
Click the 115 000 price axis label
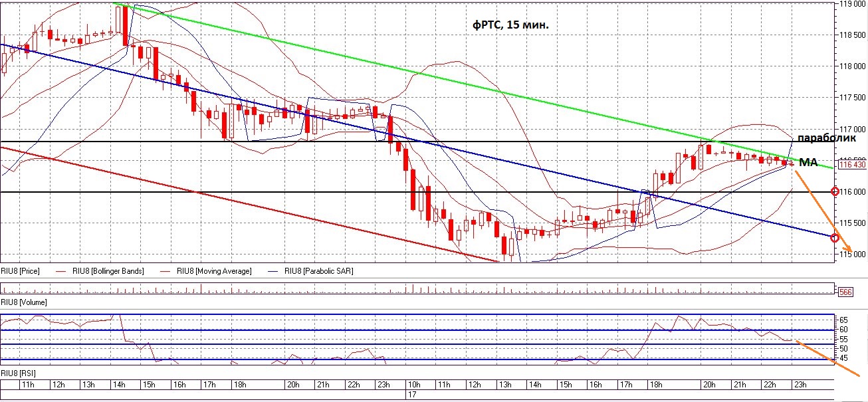point(853,254)
